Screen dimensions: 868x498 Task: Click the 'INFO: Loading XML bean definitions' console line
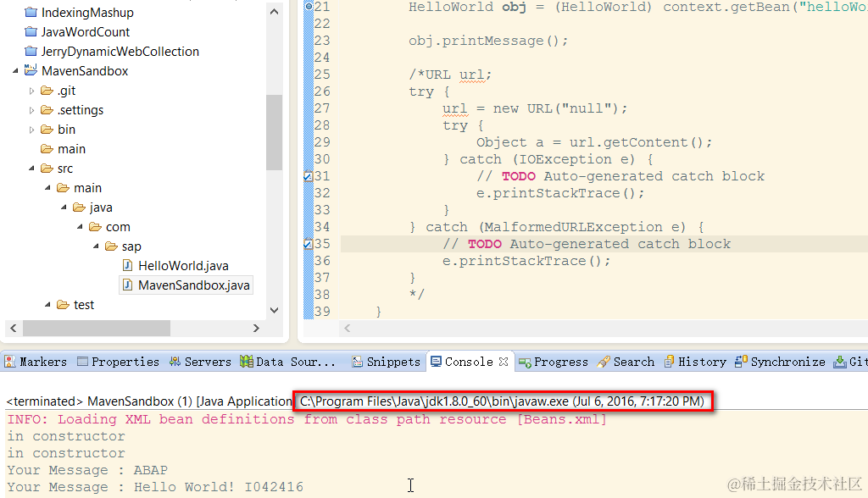tap(307, 419)
